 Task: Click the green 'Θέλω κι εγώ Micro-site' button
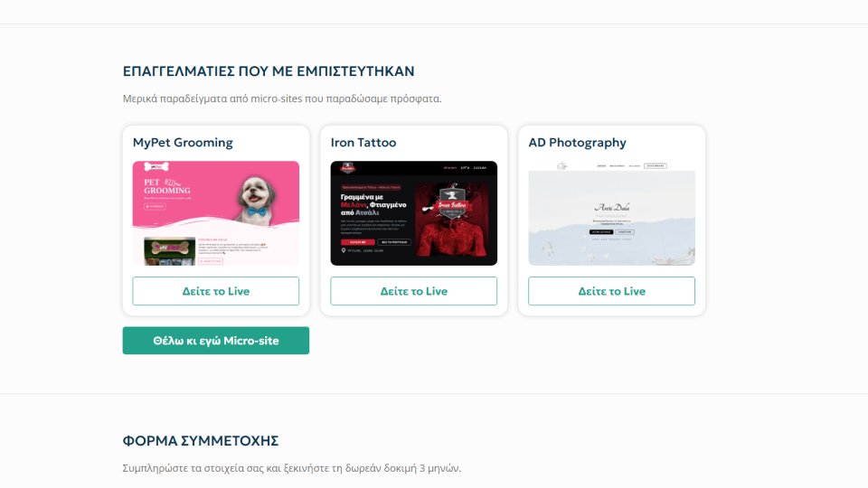point(216,341)
